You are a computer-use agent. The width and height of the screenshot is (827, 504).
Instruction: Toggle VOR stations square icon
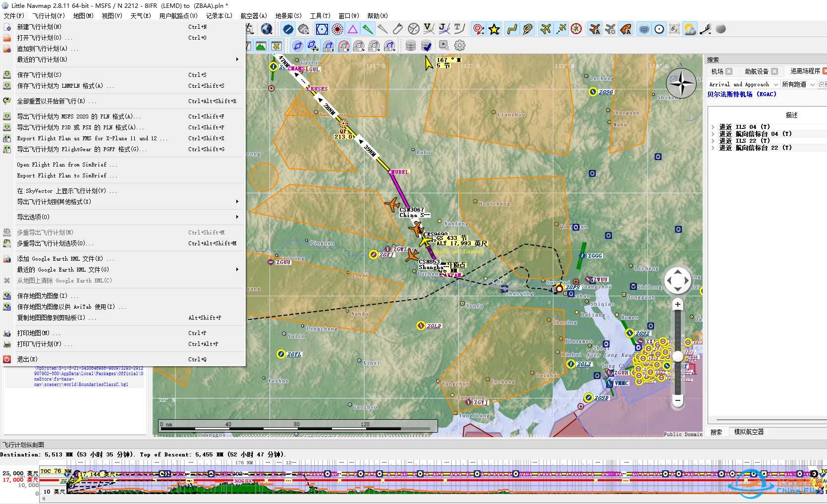322,29
